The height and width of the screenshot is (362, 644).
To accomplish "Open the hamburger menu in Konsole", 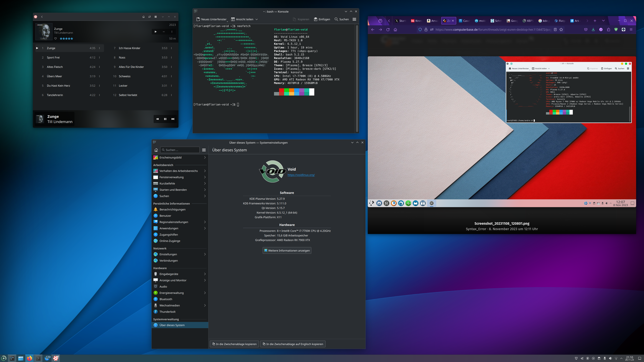I will point(354,19).
